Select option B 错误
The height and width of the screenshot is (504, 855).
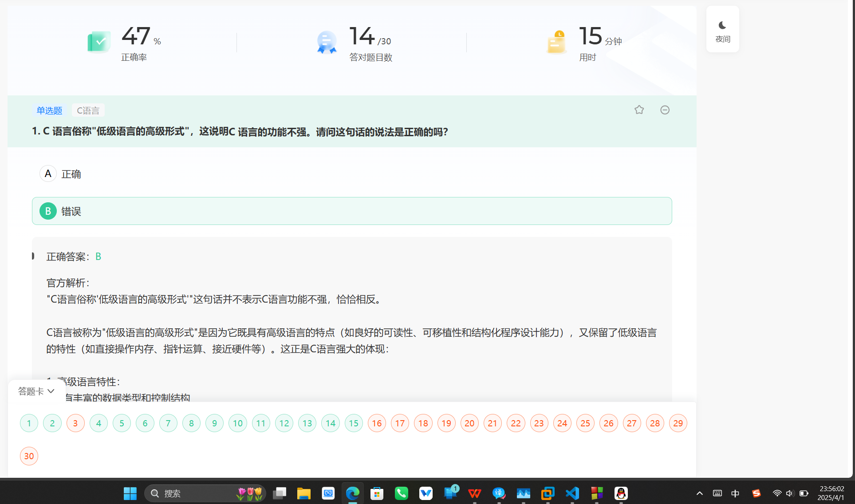351,211
